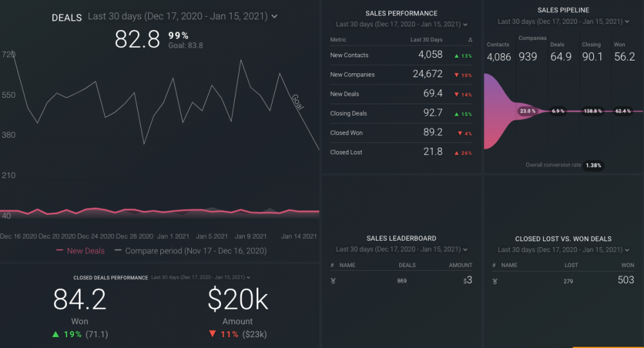Click the green up arrow beside New Contacts 13%
Image resolution: width=644 pixels, height=348 pixels.
457,56
